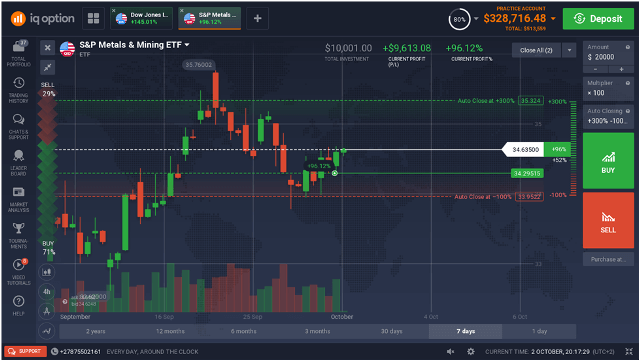This screenshot has height=361, width=640.
Task: Mute sound with the speaker icon
Action: pyautogui.click(x=450, y=352)
